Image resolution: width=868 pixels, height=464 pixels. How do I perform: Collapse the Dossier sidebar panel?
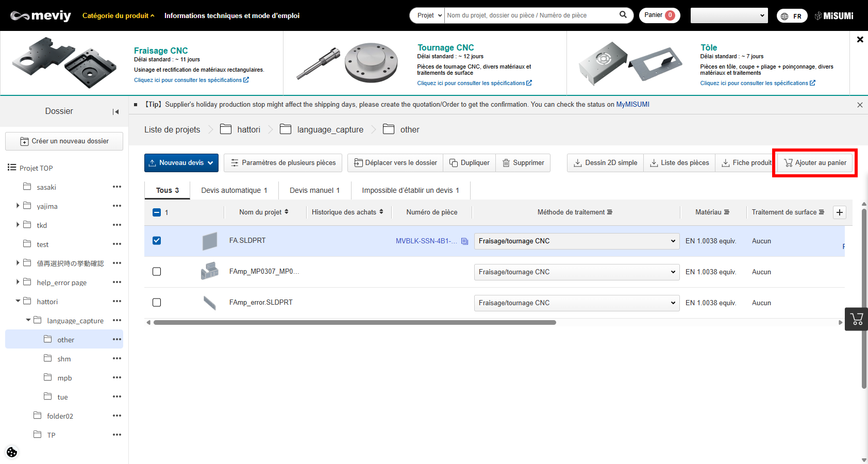(x=115, y=112)
